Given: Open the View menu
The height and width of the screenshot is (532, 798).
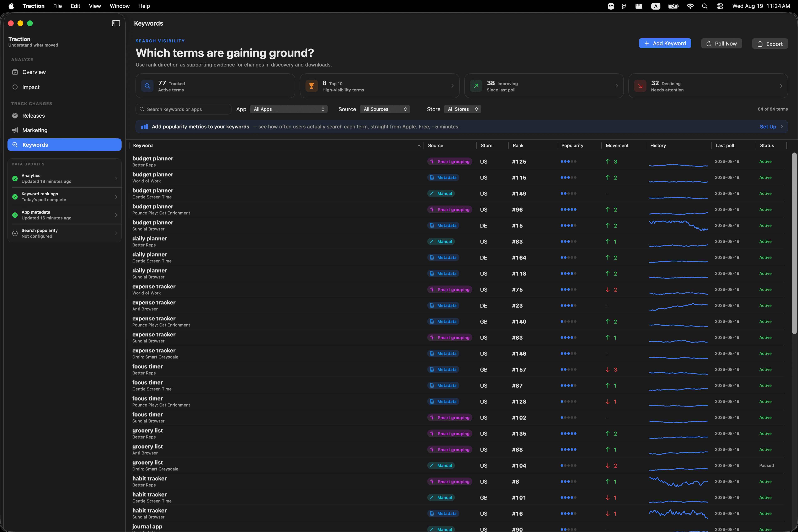Looking at the screenshot, I should [95, 6].
